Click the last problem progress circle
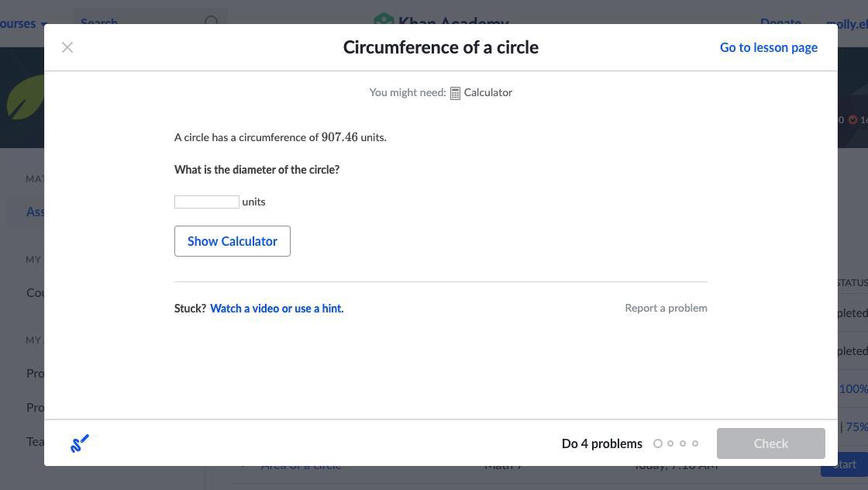 (695, 443)
